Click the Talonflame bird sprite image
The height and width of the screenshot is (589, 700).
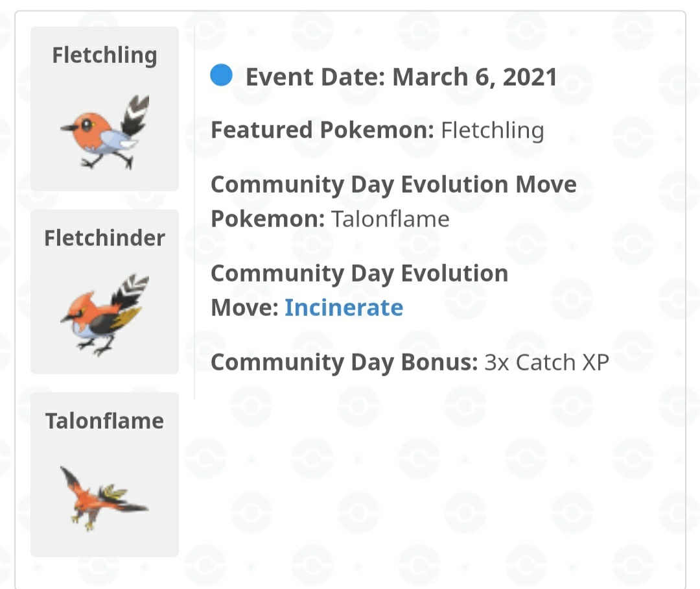tap(105, 498)
